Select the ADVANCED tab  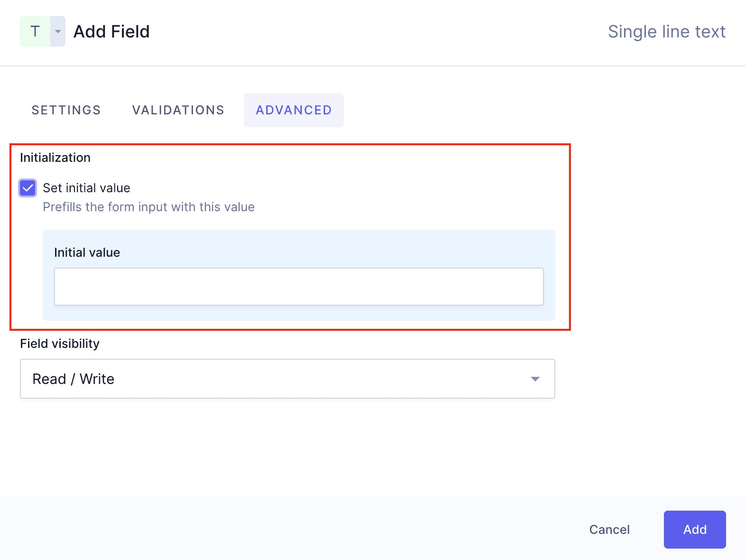[294, 110]
